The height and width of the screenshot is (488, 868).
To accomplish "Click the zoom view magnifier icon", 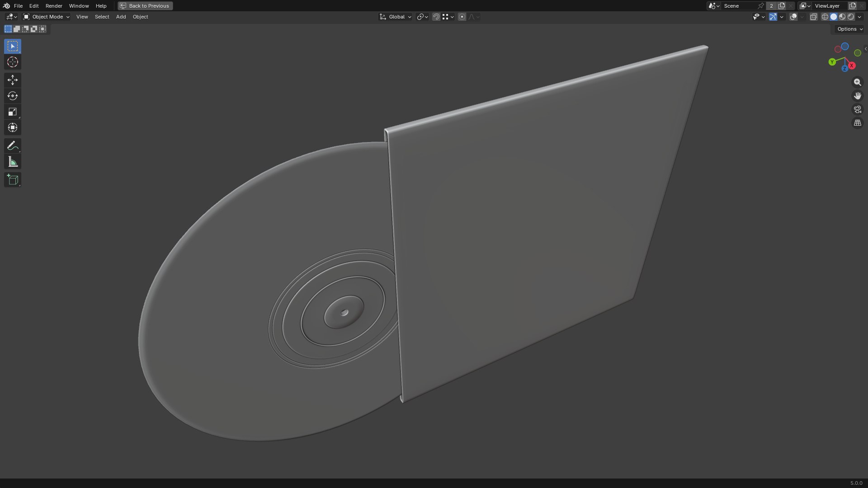I will pos(857,82).
